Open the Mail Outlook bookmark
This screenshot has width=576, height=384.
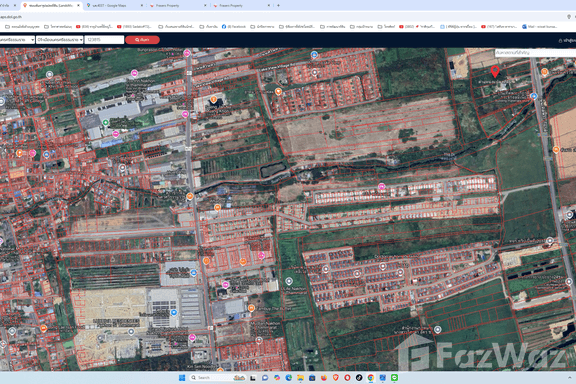pyautogui.click(x=539, y=26)
